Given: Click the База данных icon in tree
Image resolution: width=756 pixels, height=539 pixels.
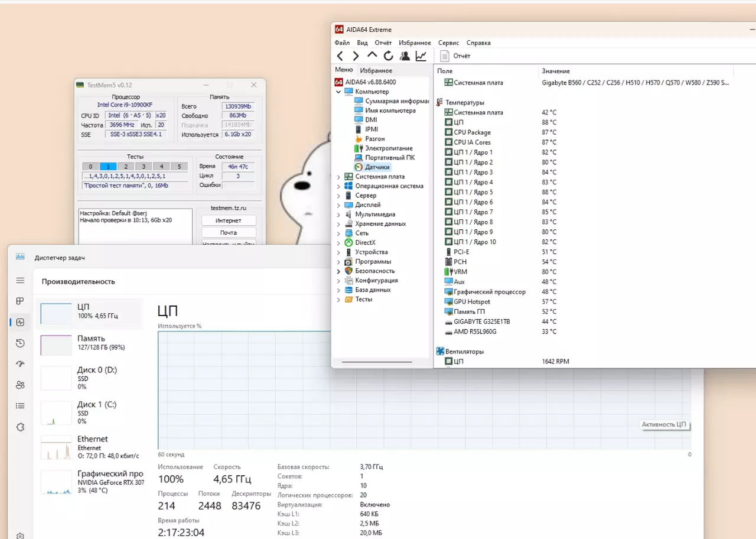Looking at the screenshot, I should pyautogui.click(x=349, y=290).
